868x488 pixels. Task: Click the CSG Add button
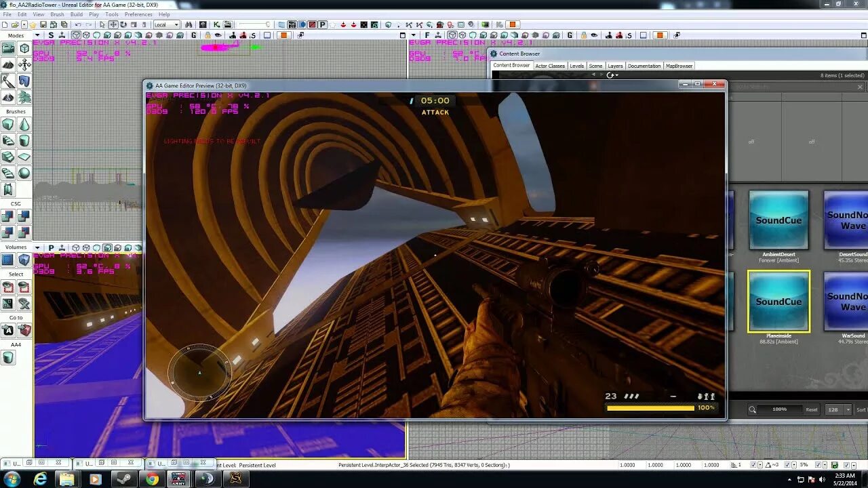click(8, 217)
